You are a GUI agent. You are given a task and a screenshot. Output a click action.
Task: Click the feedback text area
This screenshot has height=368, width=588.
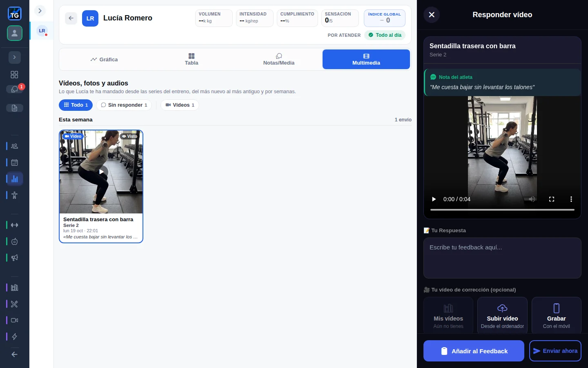502,258
